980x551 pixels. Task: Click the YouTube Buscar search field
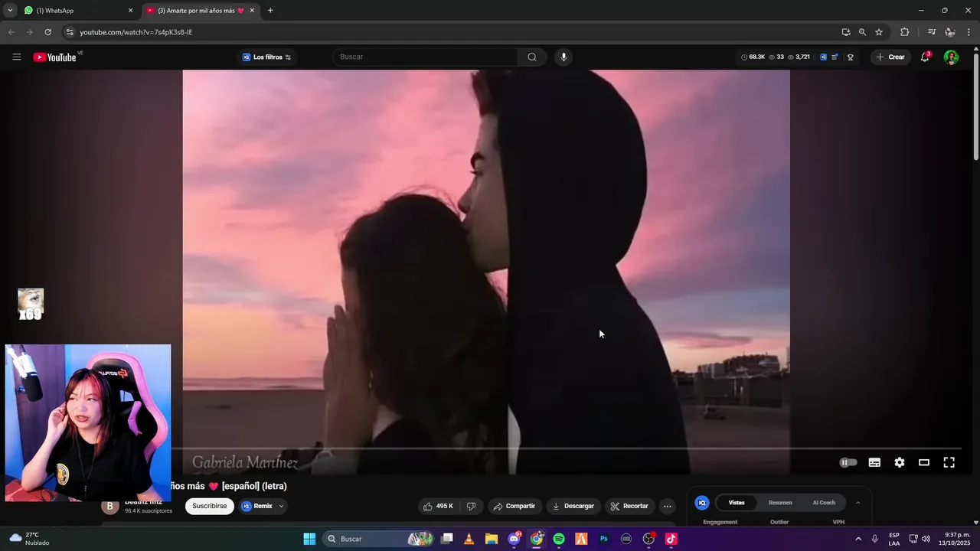click(425, 57)
